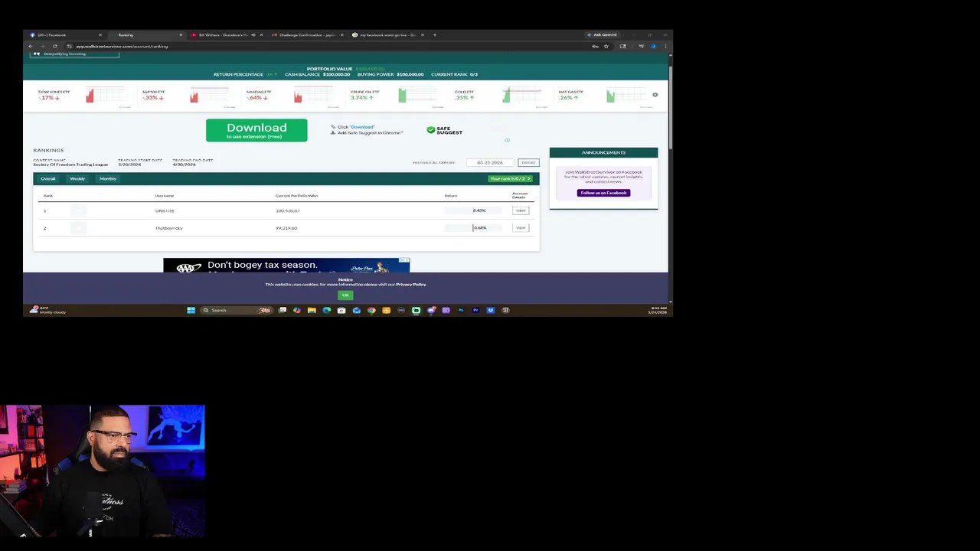Open the Chrome three-dot menu
Image resolution: width=980 pixels, height=551 pixels.
(x=665, y=46)
